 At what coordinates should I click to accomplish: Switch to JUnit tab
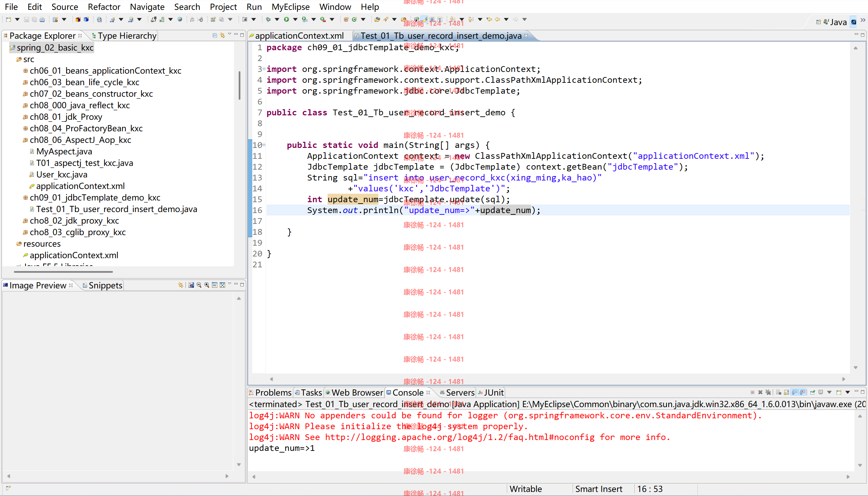pyautogui.click(x=491, y=393)
